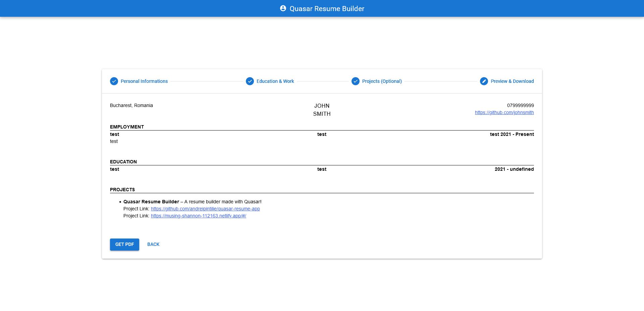Click 'A resume builder made with Quasar!' description
The image size is (644, 311).
(x=223, y=202)
